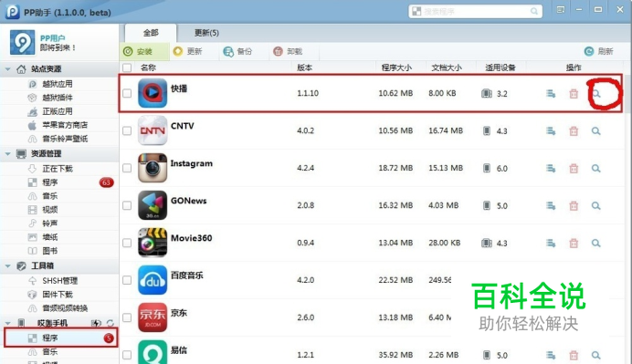Open 苹果官方商店 in the sidebar

point(65,125)
